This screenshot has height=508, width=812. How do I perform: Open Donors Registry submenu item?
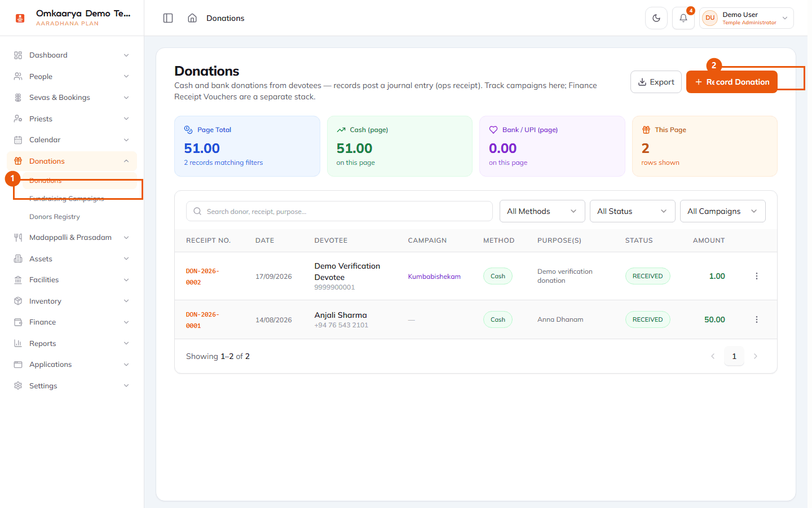[x=55, y=217]
